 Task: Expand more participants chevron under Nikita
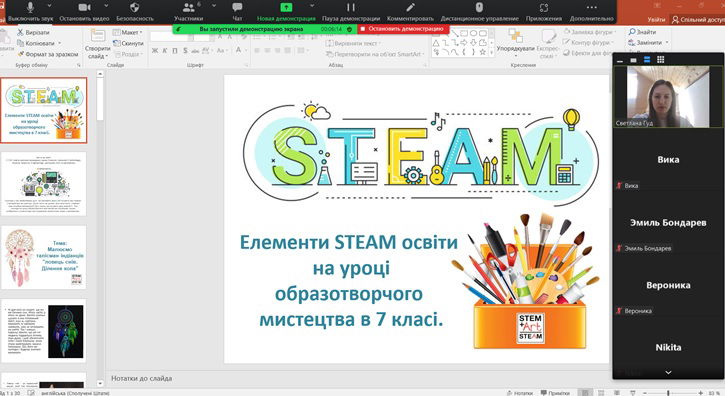coord(668,372)
